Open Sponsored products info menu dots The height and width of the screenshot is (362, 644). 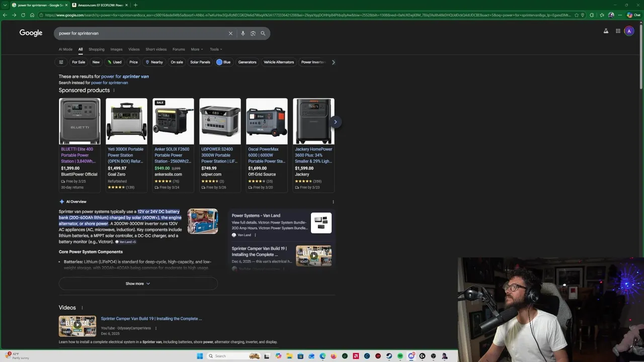114,90
